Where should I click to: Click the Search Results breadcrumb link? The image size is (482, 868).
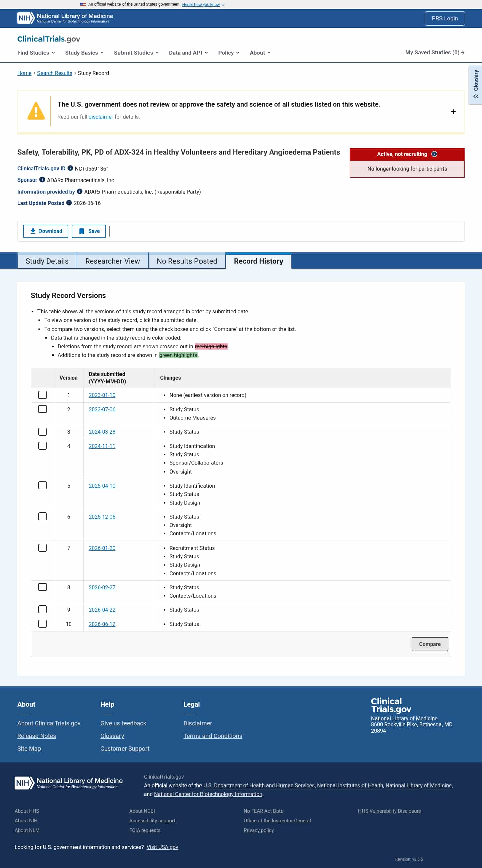tap(55, 73)
